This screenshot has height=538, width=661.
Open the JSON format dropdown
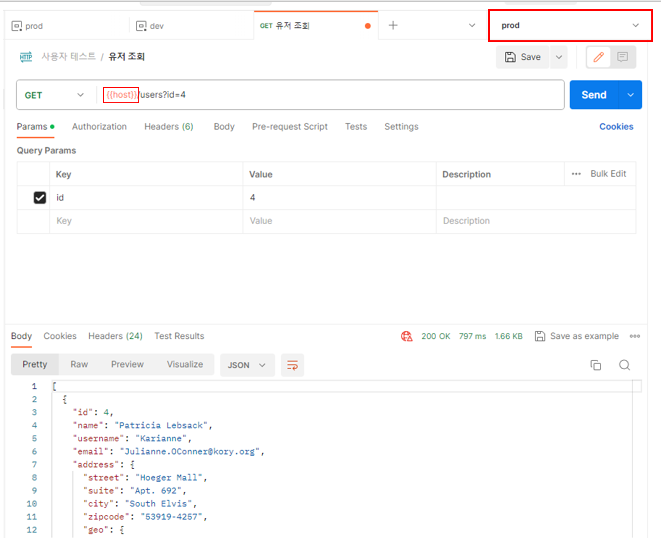(x=247, y=365)
